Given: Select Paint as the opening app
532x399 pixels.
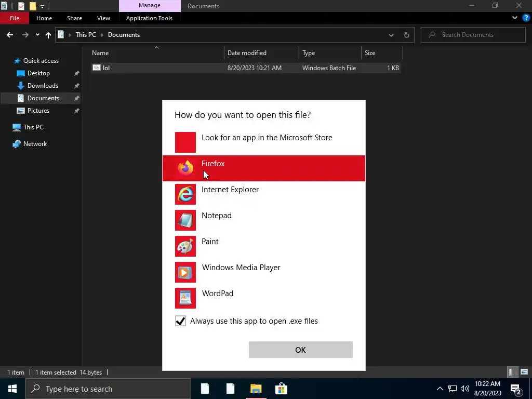Looking at the screenshot, I should (263, 246).
